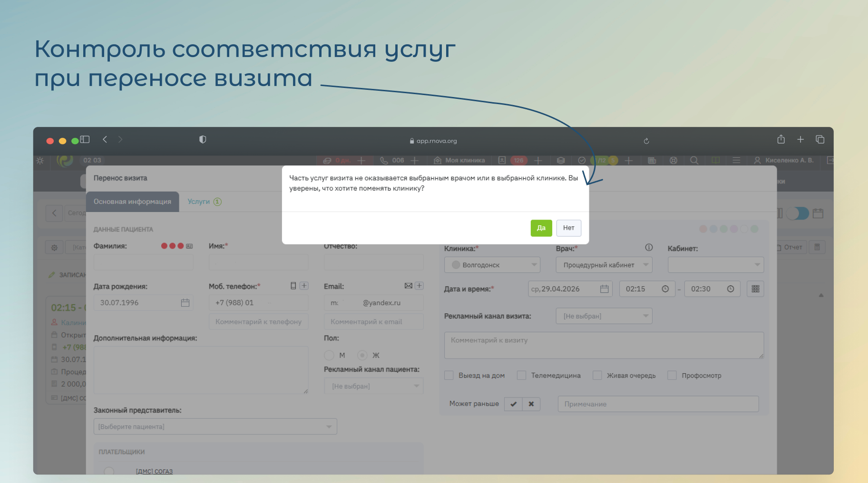868x483 pixels.
Task: Click the green Да confirmation button
Action: pyautogui.click(x=541, y=228)
